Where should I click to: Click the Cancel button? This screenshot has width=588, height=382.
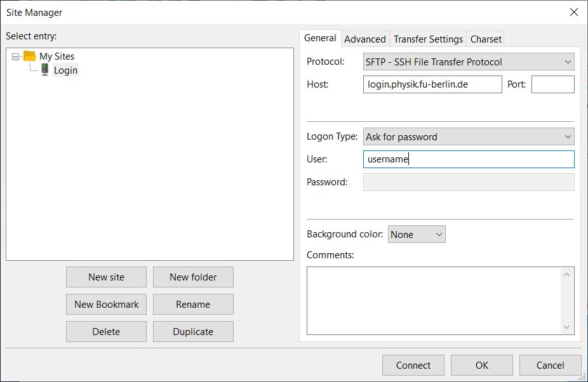(x=550, y=365)
